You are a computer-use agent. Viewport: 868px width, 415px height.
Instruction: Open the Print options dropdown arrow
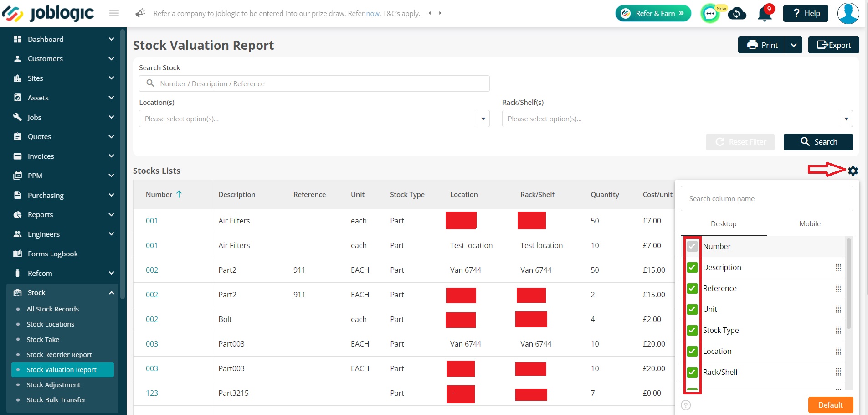click(x=793, y=45)
